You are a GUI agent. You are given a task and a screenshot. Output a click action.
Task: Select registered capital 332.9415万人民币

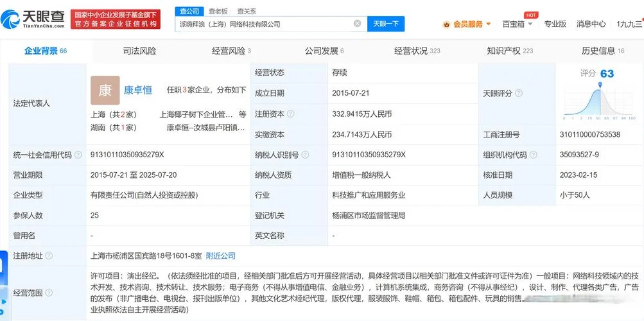coord(362,114)
